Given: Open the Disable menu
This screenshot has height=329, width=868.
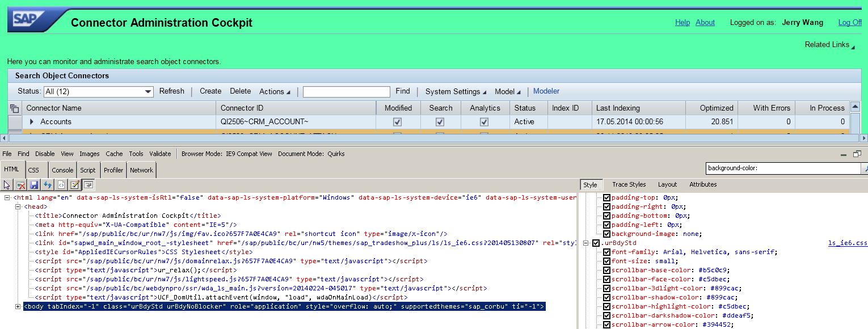Looking at the screenshot, I should coord(45,154).
